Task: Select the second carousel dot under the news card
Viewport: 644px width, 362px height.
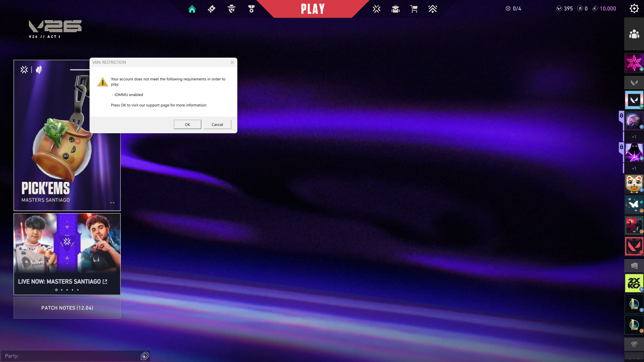Action: pos(62,290)
